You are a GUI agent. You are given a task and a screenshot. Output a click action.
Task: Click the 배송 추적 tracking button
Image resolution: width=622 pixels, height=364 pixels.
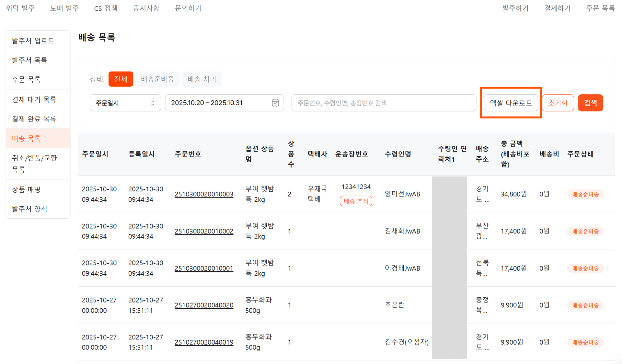pyautogui.click(x=356, y=201)
